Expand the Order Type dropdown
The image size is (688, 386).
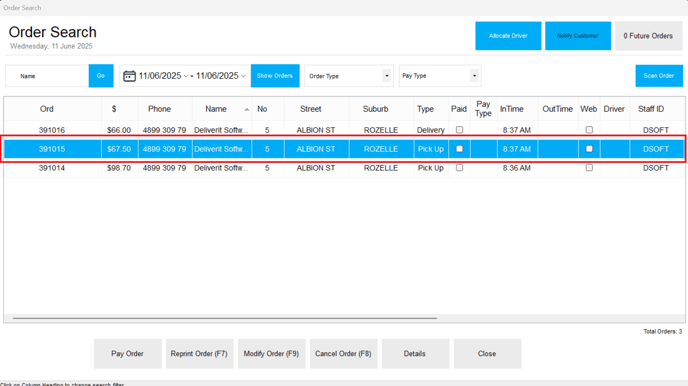coord(387,76)
